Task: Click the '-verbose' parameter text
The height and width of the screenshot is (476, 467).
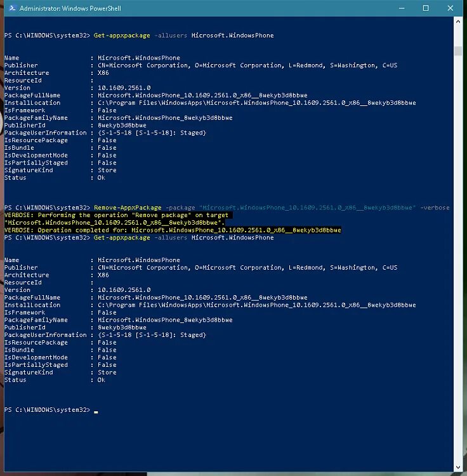Action: point(435,208)
